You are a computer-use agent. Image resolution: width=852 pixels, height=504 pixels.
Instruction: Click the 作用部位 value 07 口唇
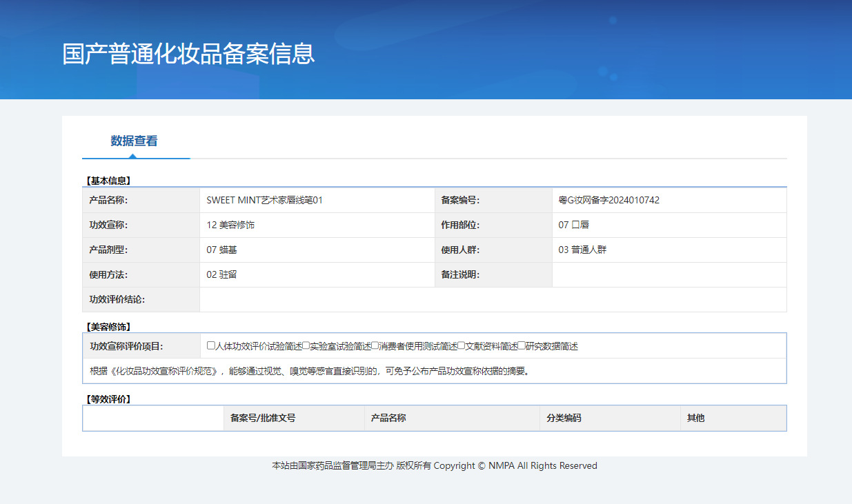pos(575,225)
